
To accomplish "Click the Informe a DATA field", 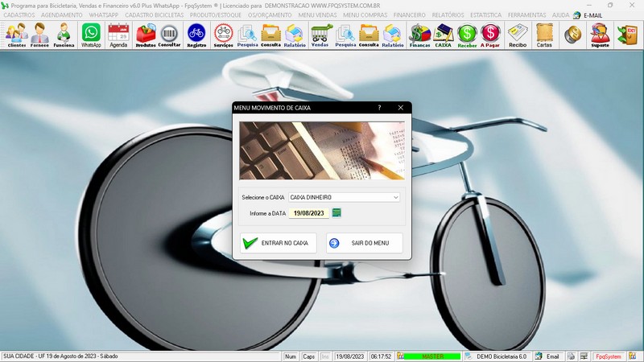I will point(309,213).
